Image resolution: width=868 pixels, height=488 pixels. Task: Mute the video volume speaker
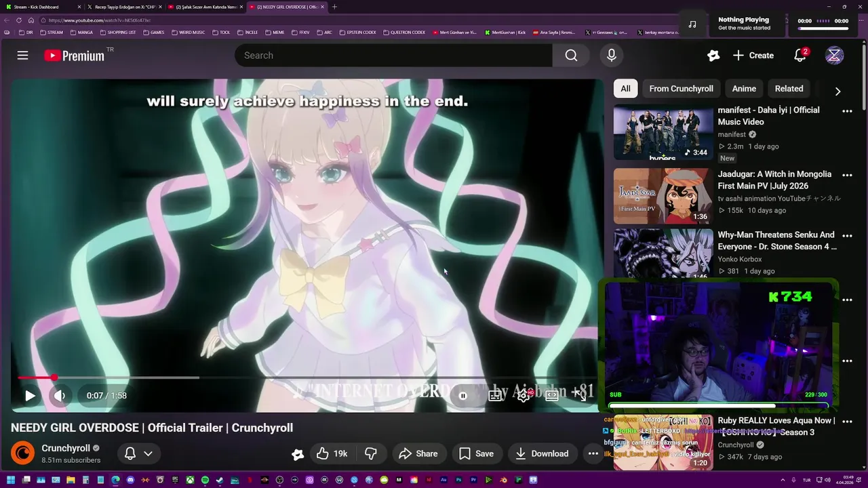tap(60, 396)
